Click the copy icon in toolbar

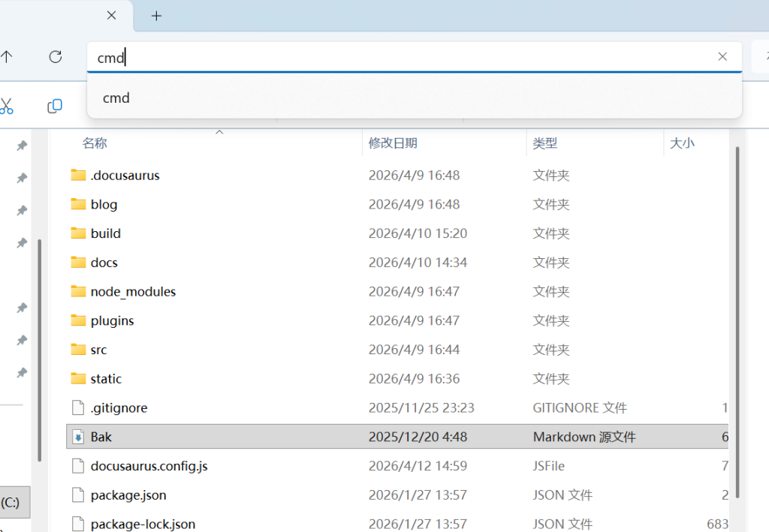(x=55, y=107)
